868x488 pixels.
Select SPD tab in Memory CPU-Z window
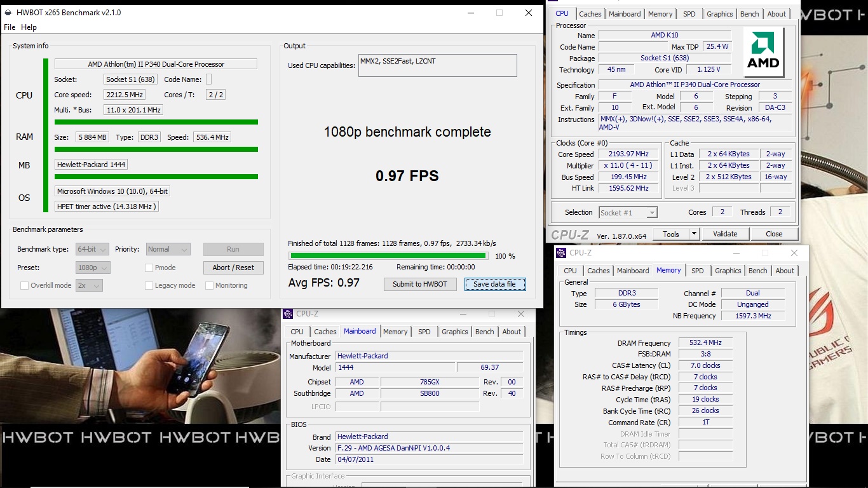698,271
